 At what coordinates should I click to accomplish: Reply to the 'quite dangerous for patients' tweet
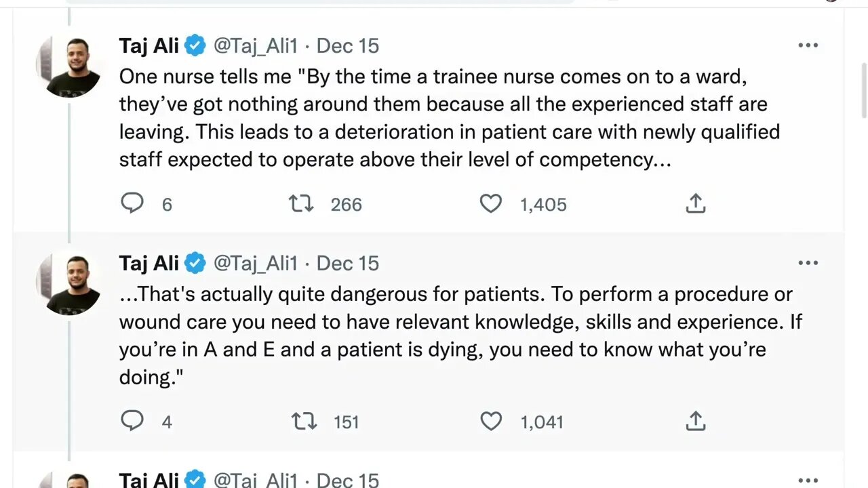(132, 421)
